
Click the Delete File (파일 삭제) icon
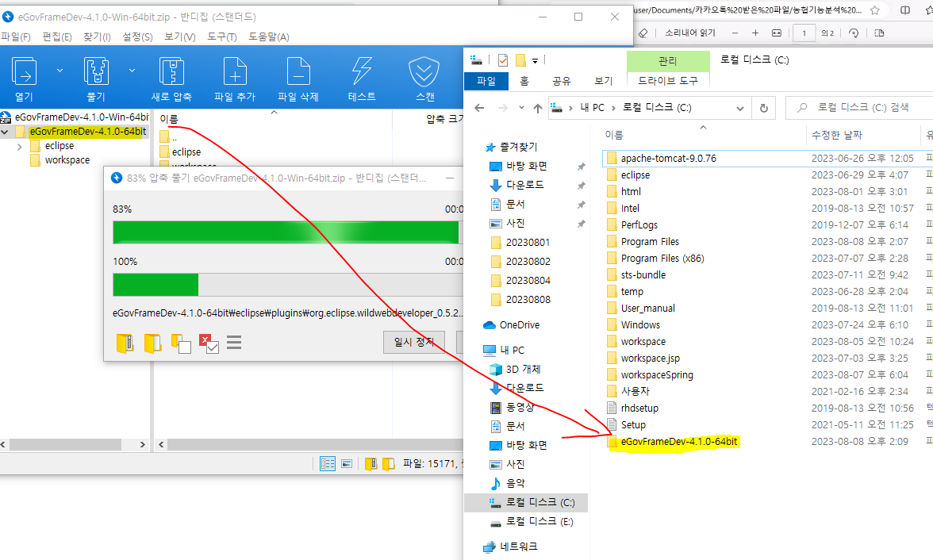[x=298, y=71]
